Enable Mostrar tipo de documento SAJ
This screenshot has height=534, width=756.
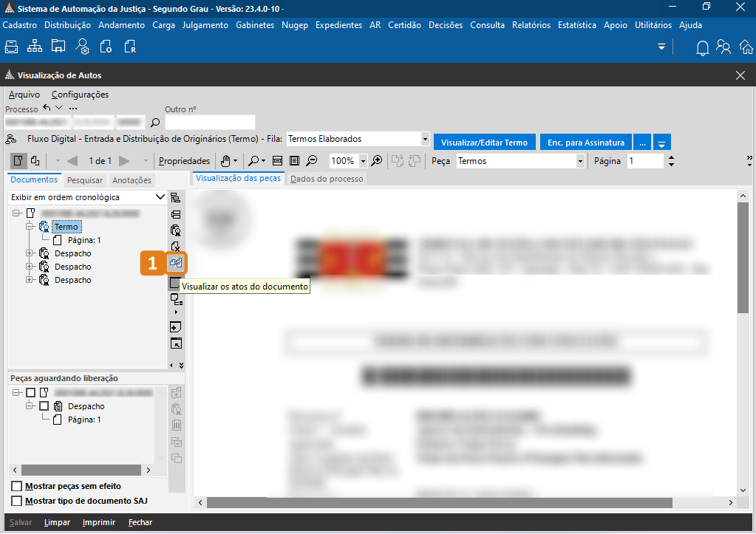(x=16, y=501)
